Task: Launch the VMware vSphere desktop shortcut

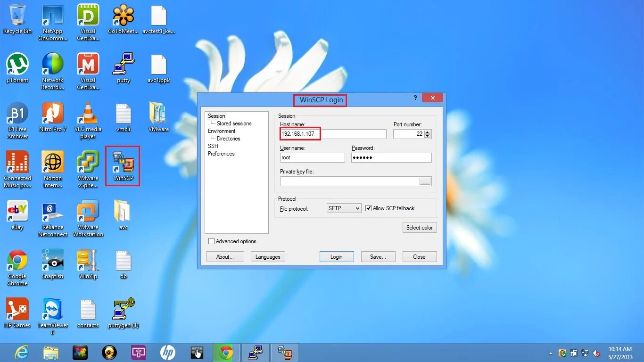Action: pyautogui.click(x=88, y=170)
